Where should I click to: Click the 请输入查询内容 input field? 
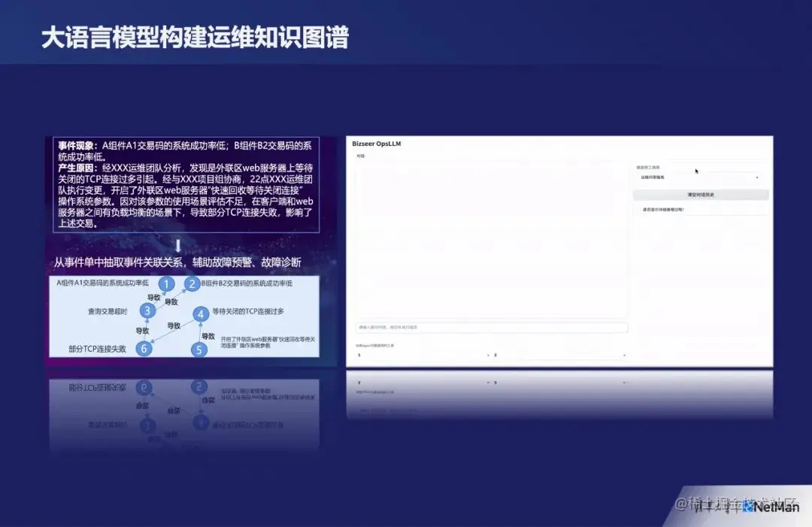(x=489, y=327)
